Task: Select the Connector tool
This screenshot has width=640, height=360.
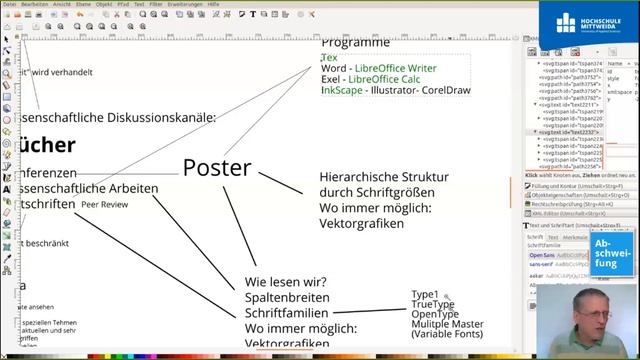Action: tap(7, 270)
